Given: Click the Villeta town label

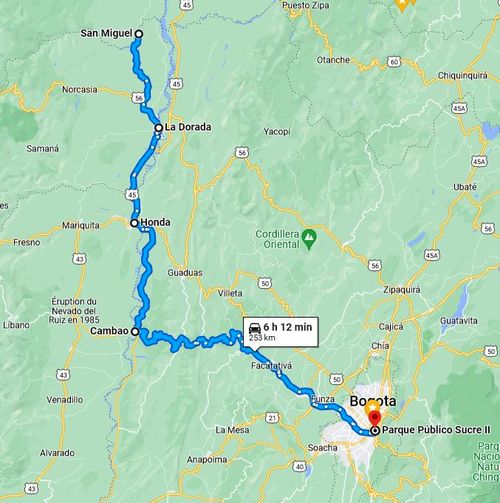Looking at the screenshot, I should [230, 293].
